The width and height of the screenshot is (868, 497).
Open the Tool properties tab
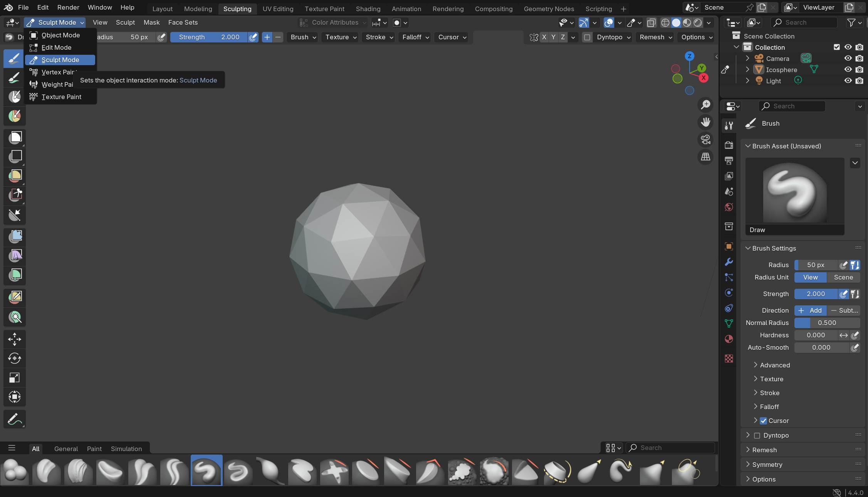click(x=729, y=125)
